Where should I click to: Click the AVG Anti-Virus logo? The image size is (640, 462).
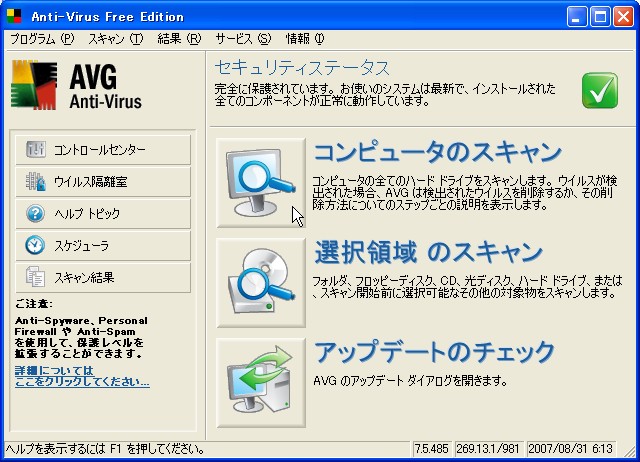point(76,85)
